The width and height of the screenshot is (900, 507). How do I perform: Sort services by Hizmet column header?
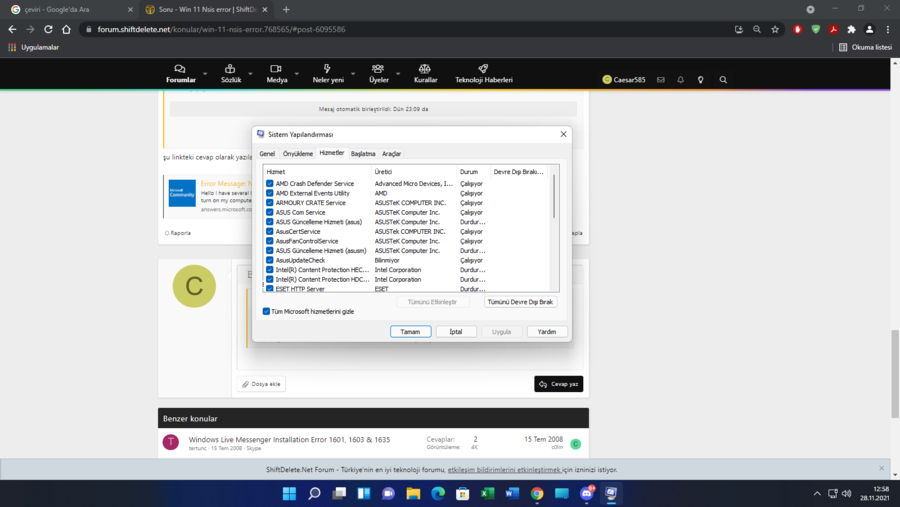point(317,172)
